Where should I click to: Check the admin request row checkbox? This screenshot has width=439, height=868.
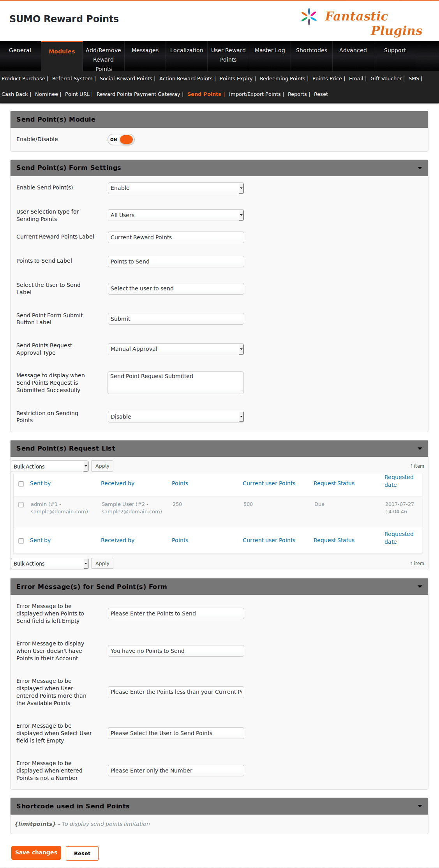(x=21, y=505)
